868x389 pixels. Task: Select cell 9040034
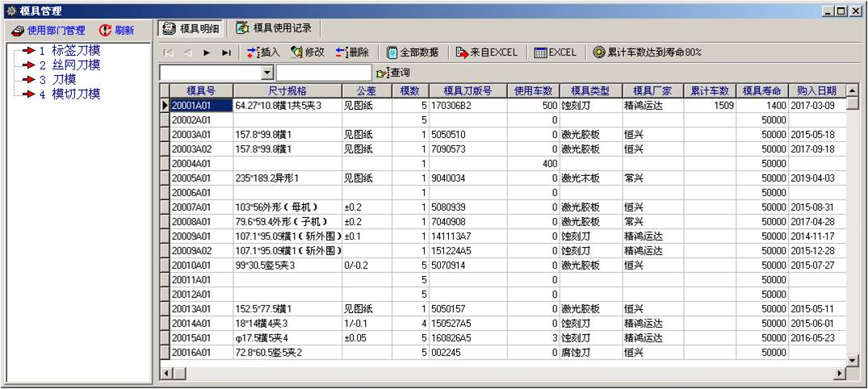468,178
